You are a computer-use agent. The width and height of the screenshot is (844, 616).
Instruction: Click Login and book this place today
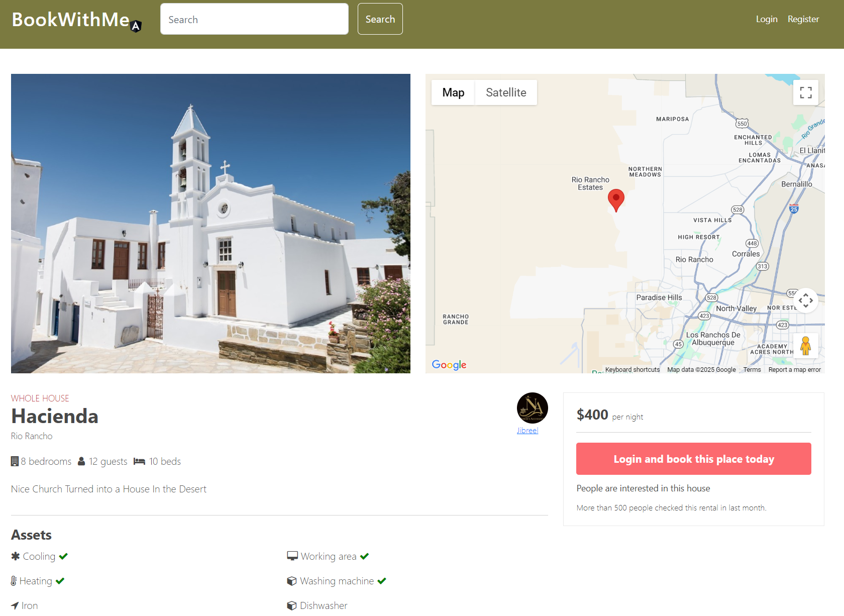pos(694,459)
